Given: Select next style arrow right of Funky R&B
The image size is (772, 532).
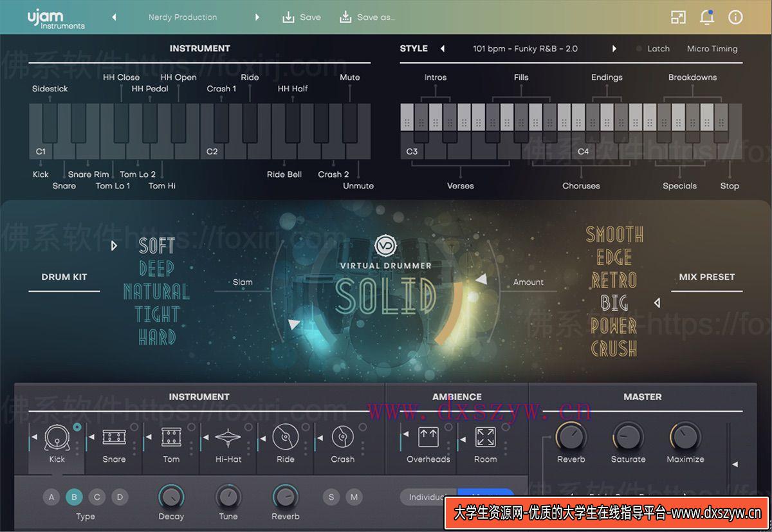Looking at the screenshot, I should pos(614,49).
